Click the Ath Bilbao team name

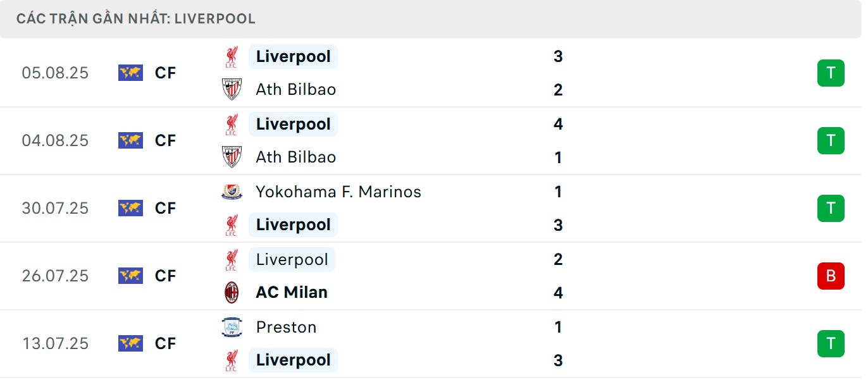(295, 89)
